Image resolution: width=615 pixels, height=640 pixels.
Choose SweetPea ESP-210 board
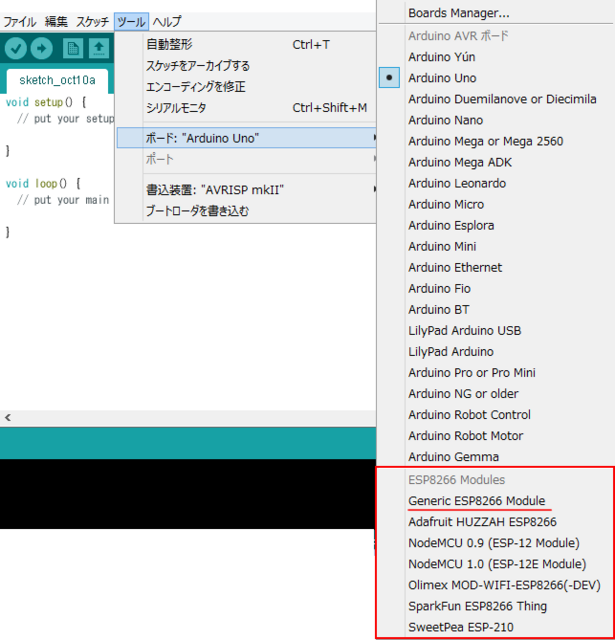point(496,627)
